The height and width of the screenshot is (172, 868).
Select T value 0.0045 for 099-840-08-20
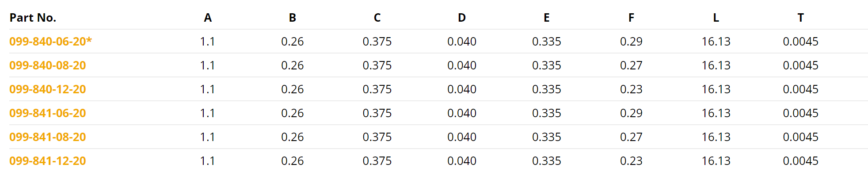pyautogui.click(x=800, y=65)
